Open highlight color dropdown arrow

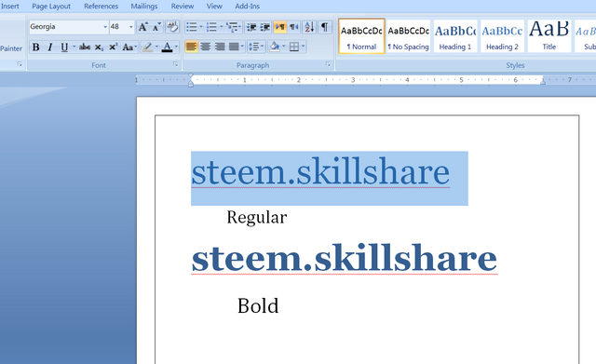[x=156, y=47]
